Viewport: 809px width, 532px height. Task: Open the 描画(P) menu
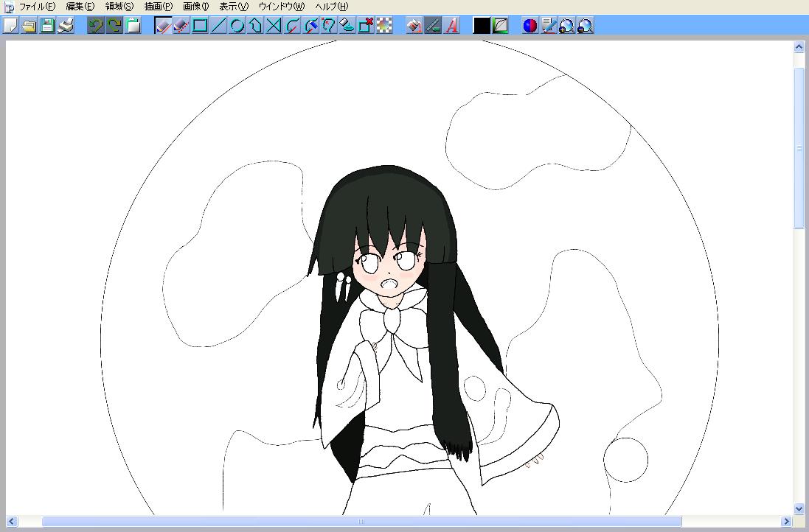[x=159, y=7]
